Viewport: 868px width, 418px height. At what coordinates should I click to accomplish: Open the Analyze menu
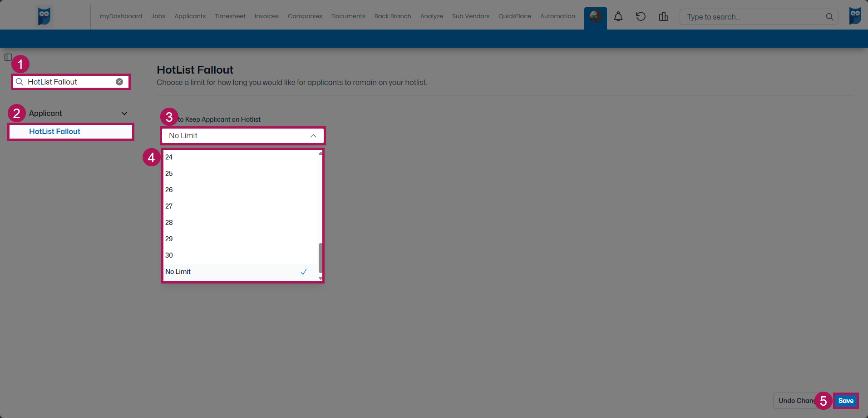point(432,16)
